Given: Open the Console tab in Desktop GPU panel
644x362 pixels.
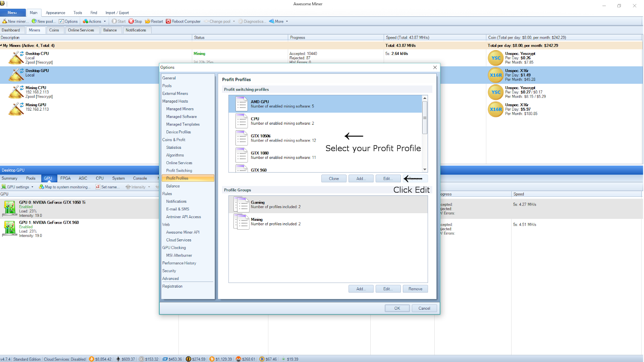Looking at the screenshot, I should (140, 178).
